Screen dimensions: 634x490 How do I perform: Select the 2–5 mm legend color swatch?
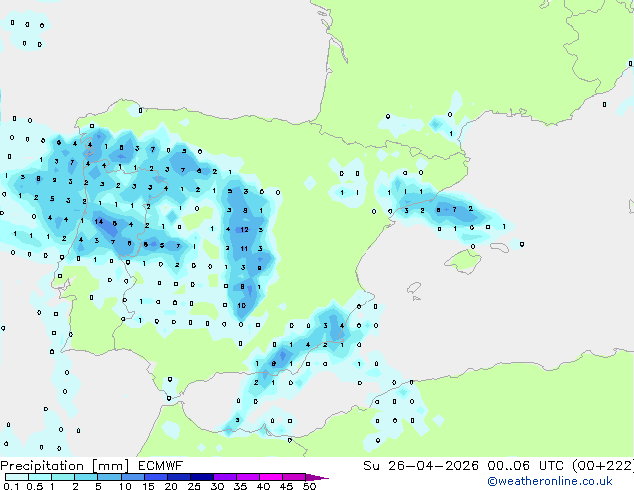tap(86, 477)
